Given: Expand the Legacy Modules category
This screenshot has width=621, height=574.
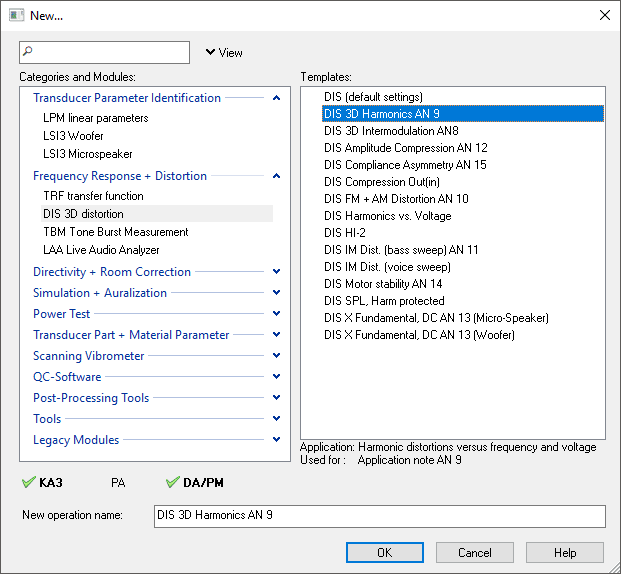Looking at the screenshot, I should coord(276,440).
